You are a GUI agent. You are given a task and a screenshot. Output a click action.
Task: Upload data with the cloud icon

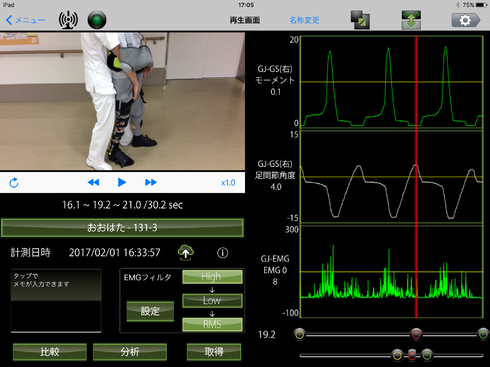[x=186, y=253]
